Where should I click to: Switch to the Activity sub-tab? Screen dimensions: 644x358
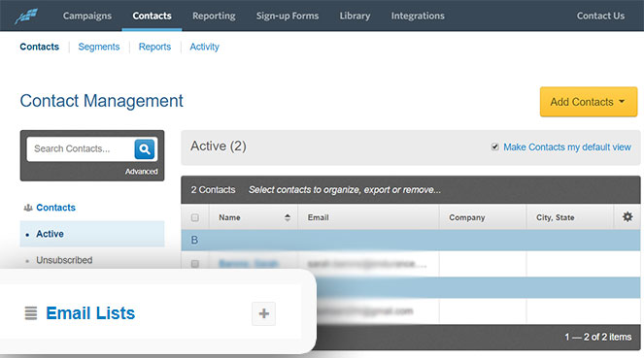click(205, 47)
